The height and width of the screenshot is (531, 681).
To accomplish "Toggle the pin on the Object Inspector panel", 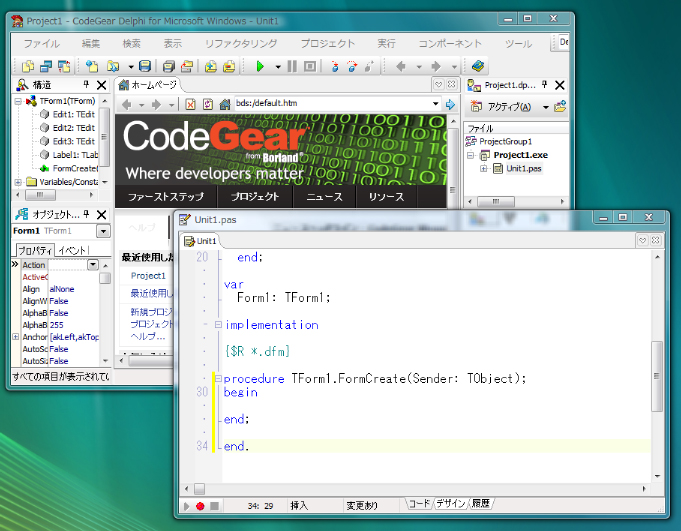I will click(86, 214).
